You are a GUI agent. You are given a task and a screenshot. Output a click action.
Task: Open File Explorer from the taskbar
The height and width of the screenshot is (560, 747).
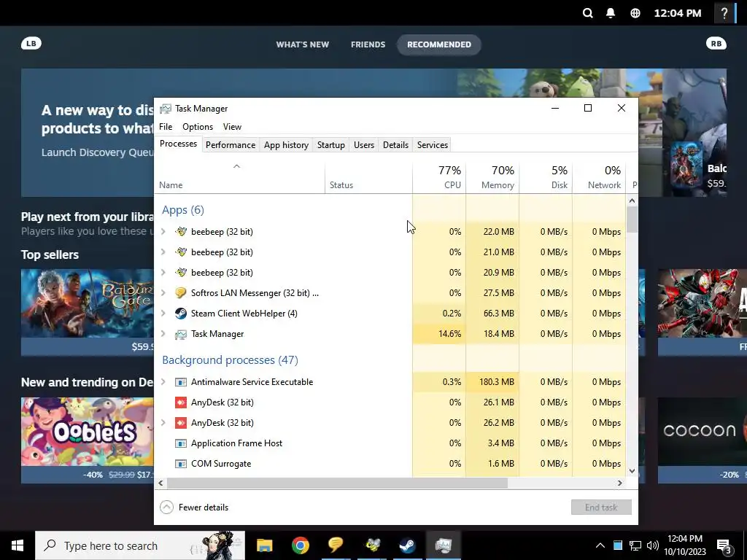point(264,545)
